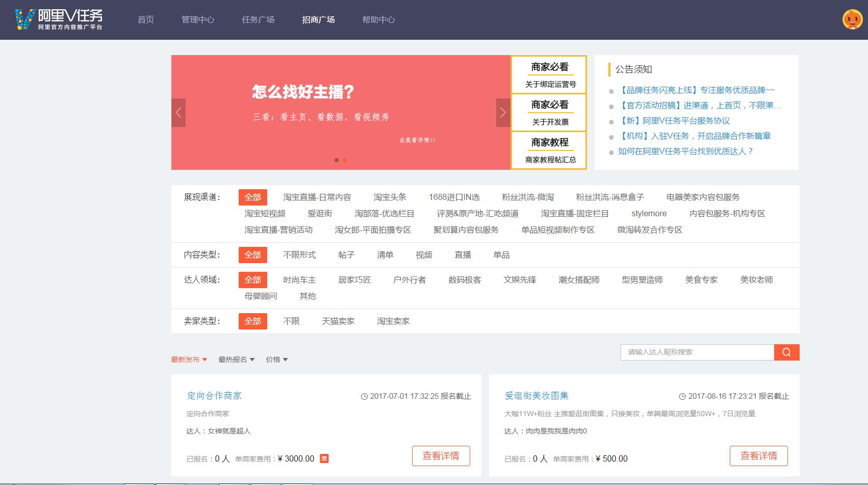Open the 价格 sort dropdown
Image resolution: width=868 pixels, height=485 pixels.
pyautogui.click(x=276, y=359)
